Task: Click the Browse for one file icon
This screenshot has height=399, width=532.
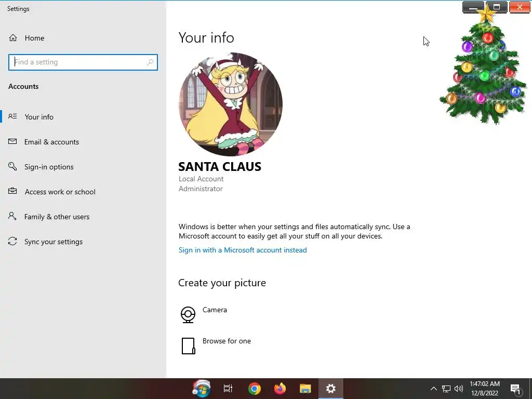Action: click(x=188, y=345)
